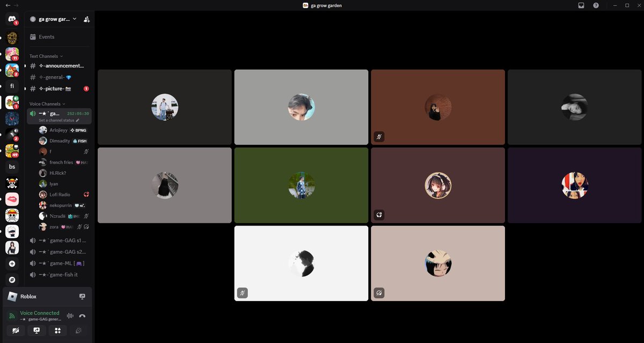This screenshot has height=343, width=644.
Task: Collapse the Voice Channels category
Action: coord(48,104)
